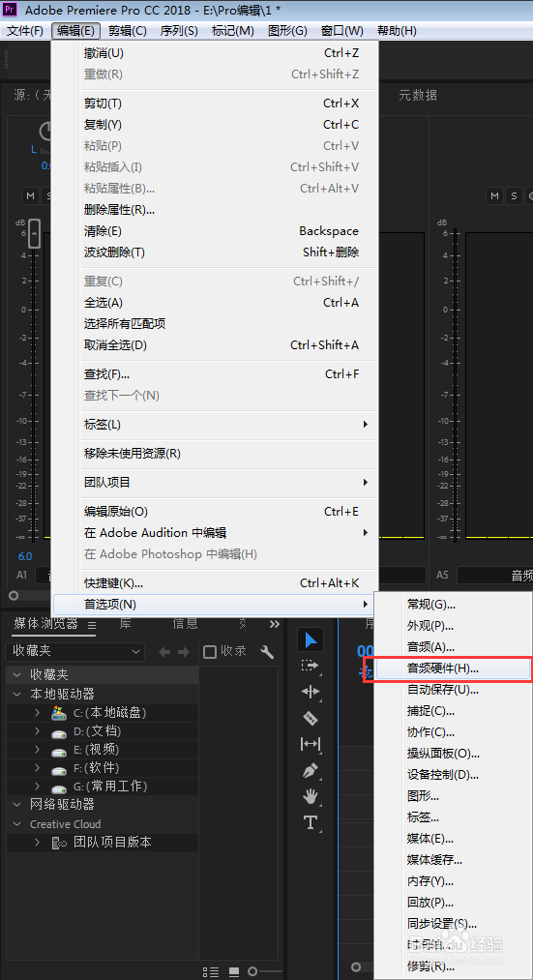Collapse the 本地驱动器 tree node

16,694
